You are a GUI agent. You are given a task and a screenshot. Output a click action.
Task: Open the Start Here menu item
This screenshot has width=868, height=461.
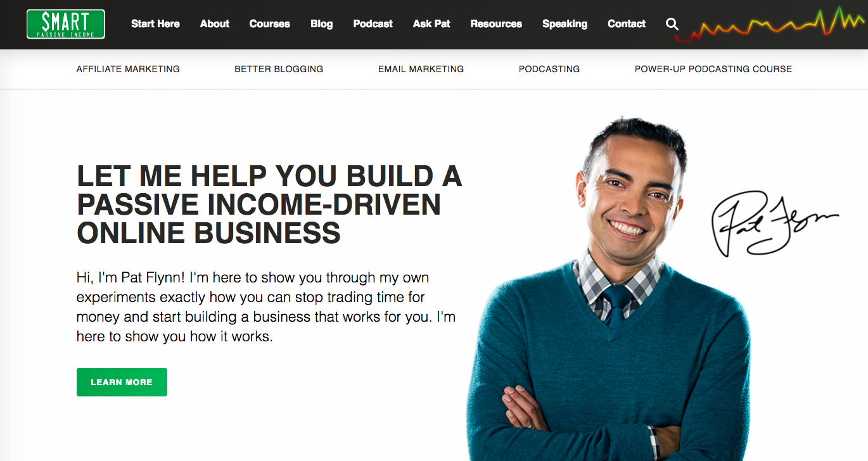(155, 24)
